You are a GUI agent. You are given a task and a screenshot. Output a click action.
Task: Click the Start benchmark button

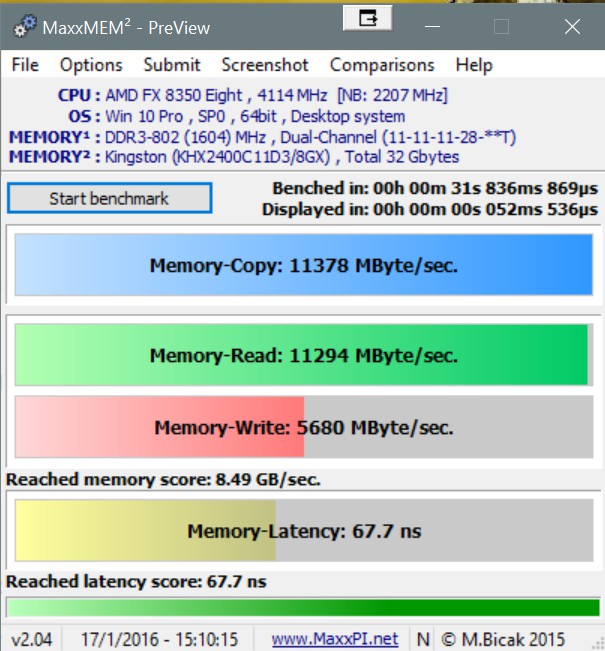point(110,198)
